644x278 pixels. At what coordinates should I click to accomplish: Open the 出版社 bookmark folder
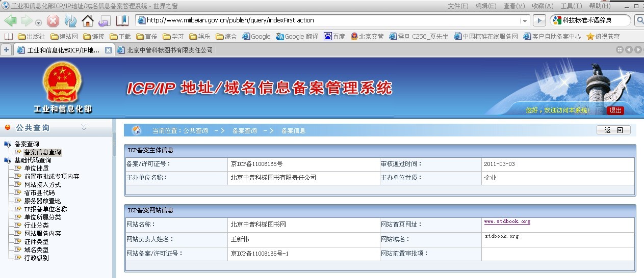click(32, 37)
